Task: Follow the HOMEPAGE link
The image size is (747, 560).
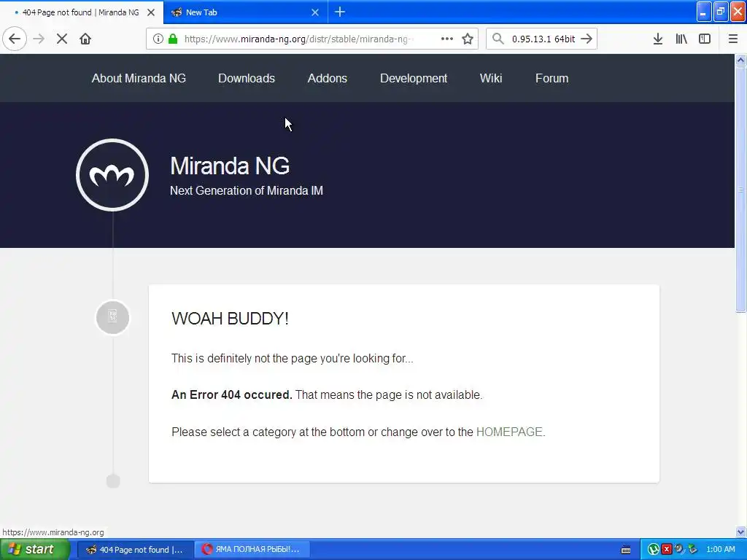Action: click(509, 432)
